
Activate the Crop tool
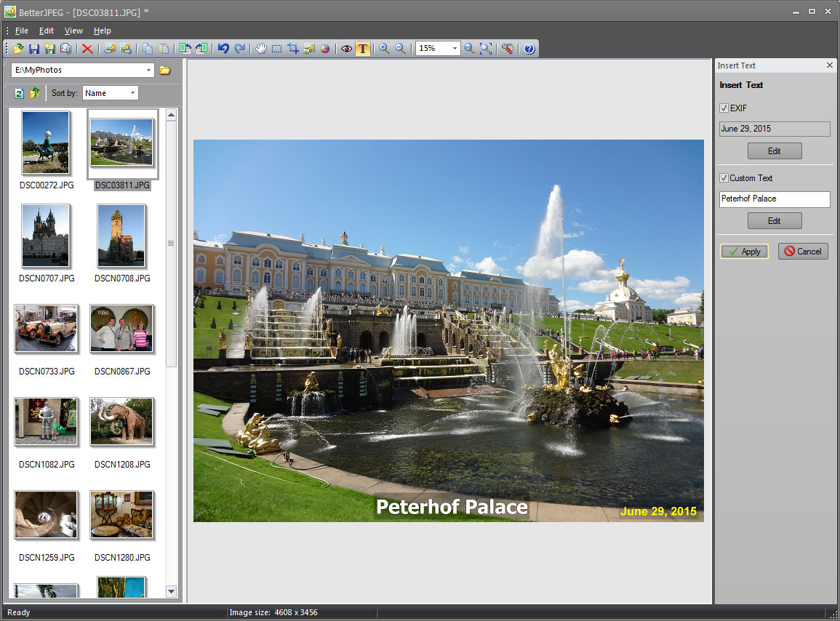[x=292, y=49]
